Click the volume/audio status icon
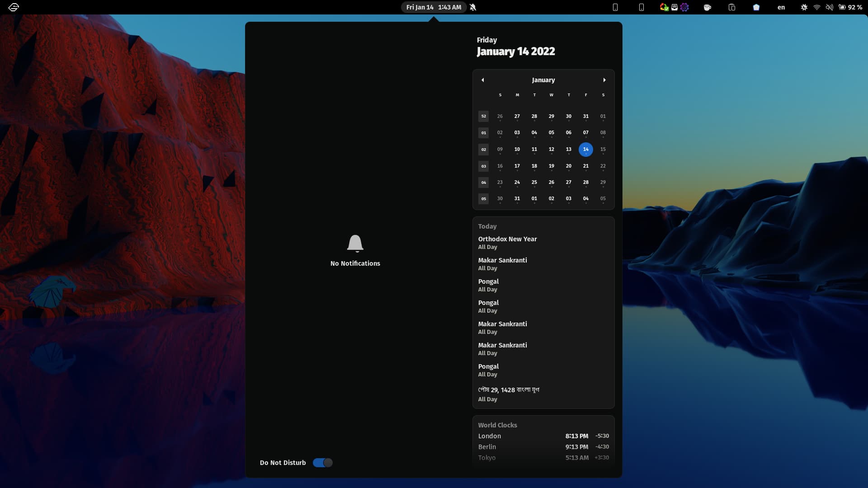The height and width of the screenshot is (488, 868). pos(830,7)
